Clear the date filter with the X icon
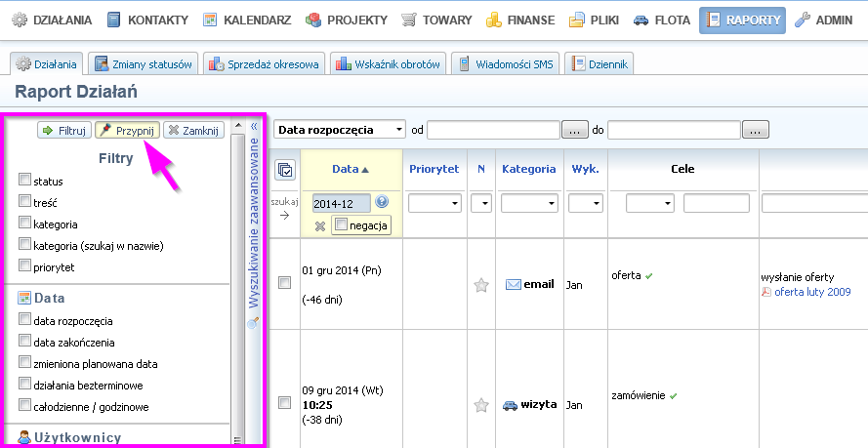868x448 pixels. 320,226
